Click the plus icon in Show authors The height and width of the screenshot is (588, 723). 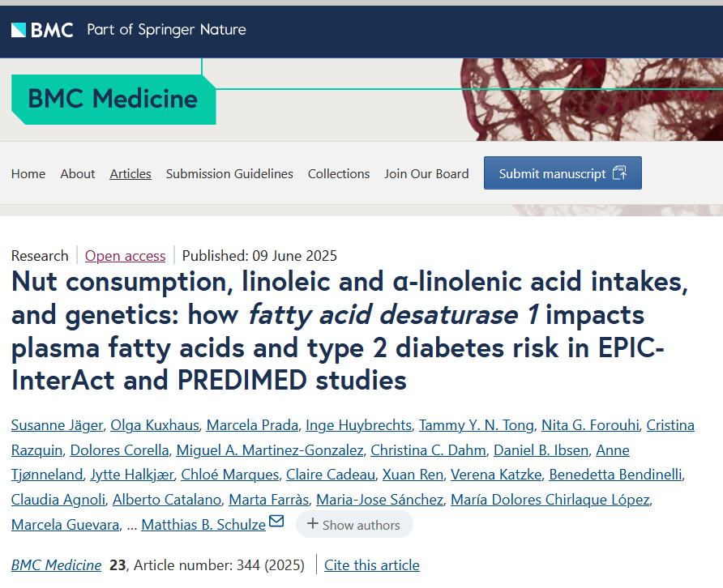tap(312, 525)
